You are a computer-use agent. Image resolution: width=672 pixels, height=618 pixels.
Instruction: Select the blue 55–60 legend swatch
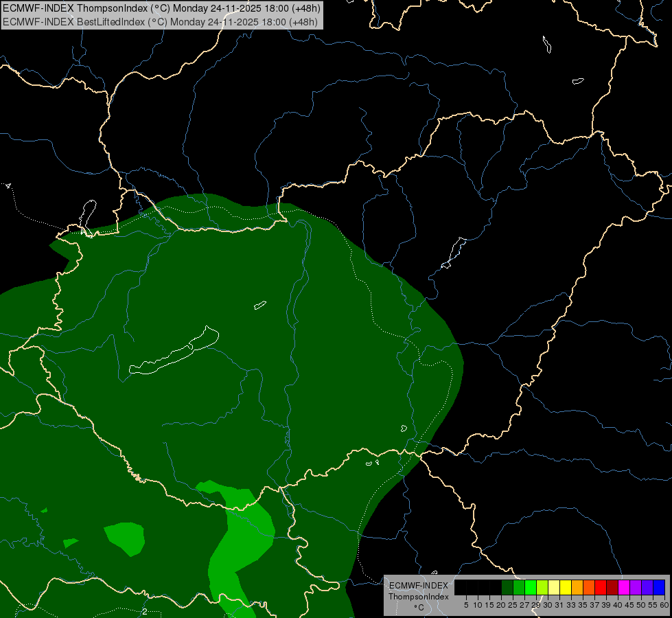pos(659,587)
